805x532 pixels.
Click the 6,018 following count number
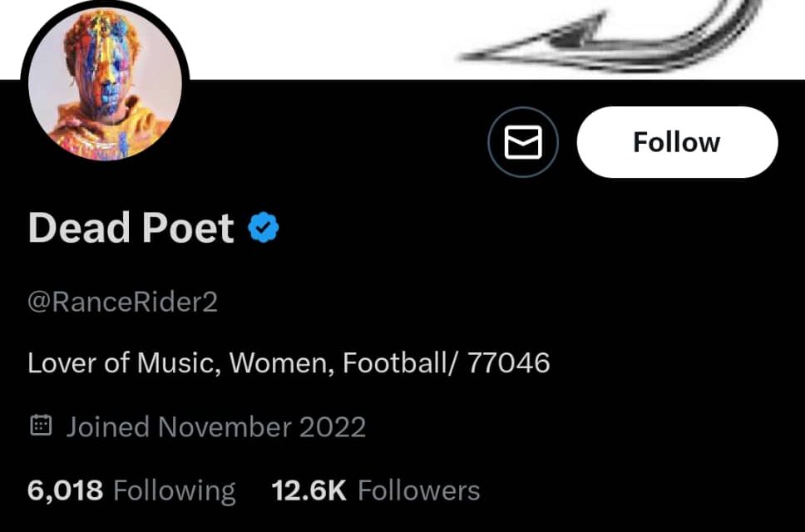pyautogui.click(x=65, y=490)
